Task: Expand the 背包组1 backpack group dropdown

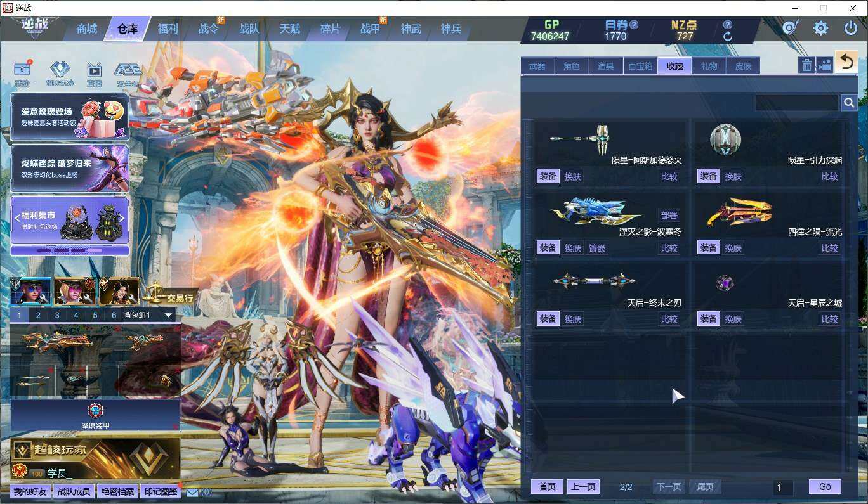Action: 169,315
